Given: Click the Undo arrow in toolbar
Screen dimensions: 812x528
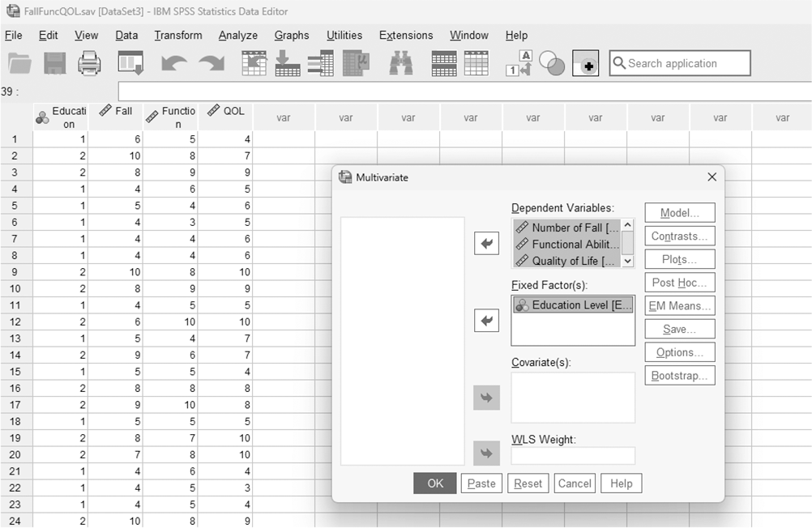Looking at the screenshot, I should tap(173, 64).
